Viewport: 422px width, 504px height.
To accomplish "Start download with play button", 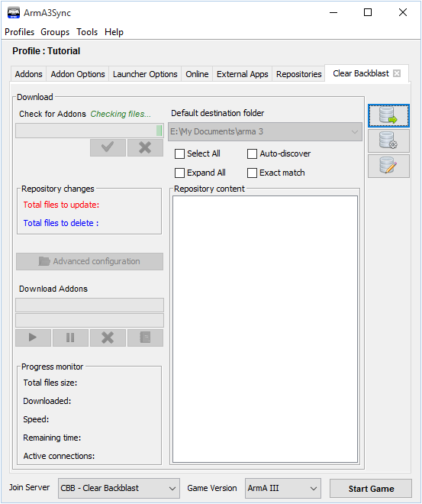I will click(x=33, y=338).
